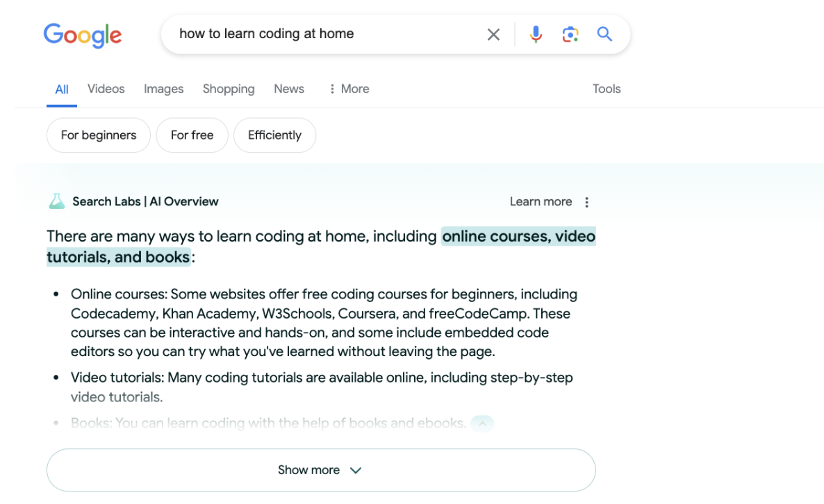Submit search with magnifying glass icon
Viewport: 824px width, 504px height.
coord(604,34)
